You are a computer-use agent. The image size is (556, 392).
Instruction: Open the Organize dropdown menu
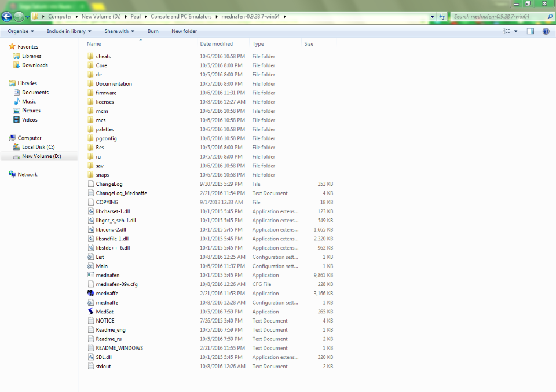[x=21, y=31]
